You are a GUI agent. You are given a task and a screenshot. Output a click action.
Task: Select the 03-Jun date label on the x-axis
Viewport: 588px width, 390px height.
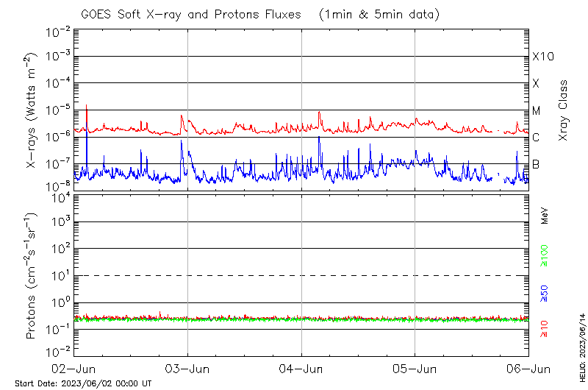tap(188, 369)
